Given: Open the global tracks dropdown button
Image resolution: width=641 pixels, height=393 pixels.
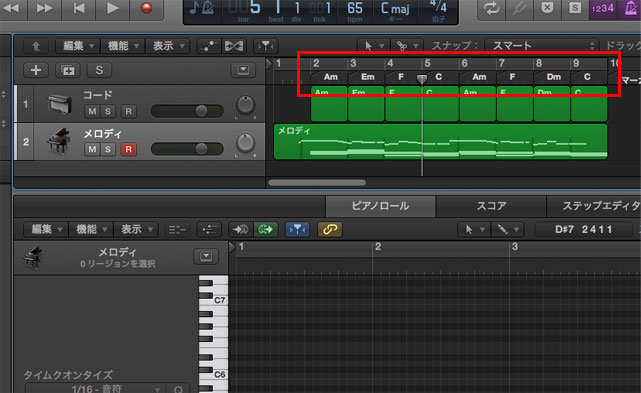Looking at the screenshot, I should (243, 70).
